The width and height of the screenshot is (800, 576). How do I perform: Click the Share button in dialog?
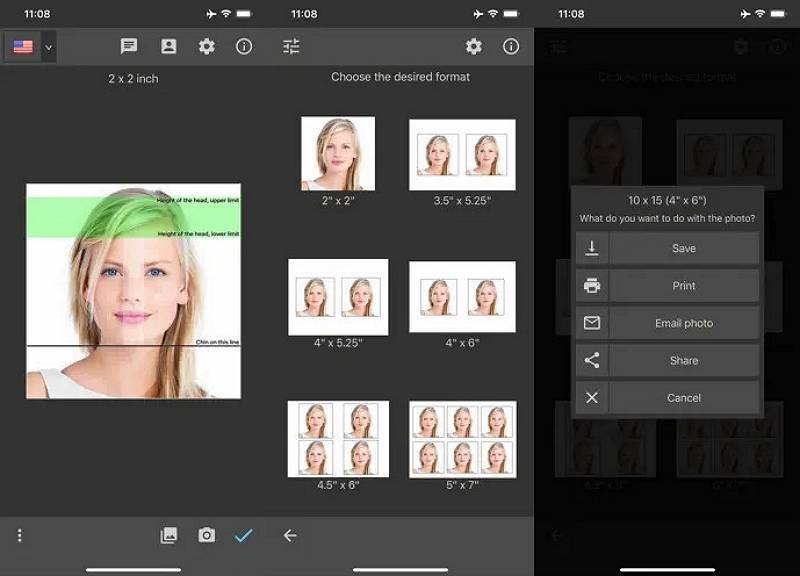point(684,360)
